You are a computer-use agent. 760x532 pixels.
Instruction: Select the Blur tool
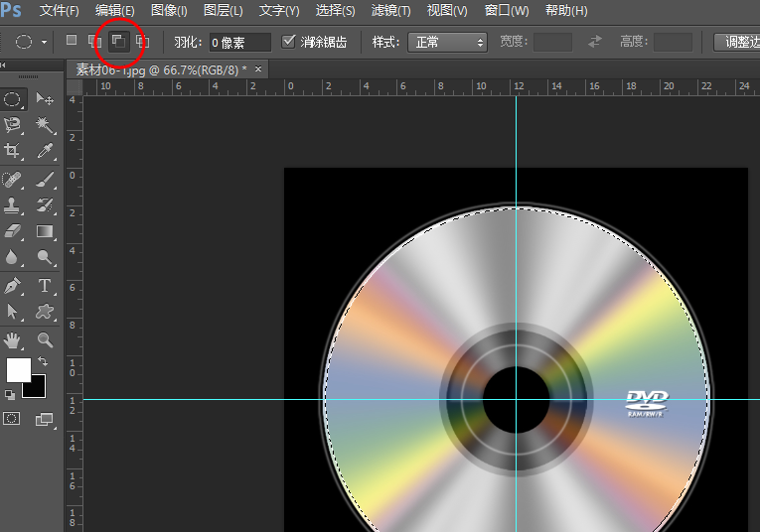click(12, 256)
